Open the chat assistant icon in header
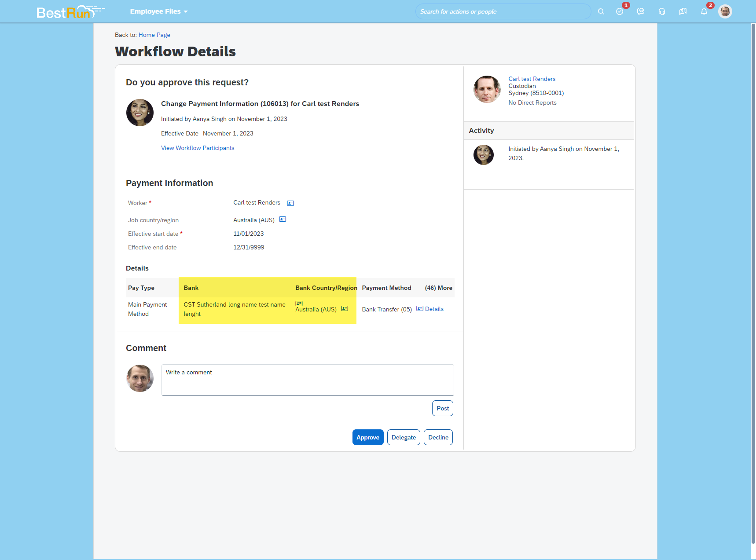756x560 pixels. click(x=641, y=11)
